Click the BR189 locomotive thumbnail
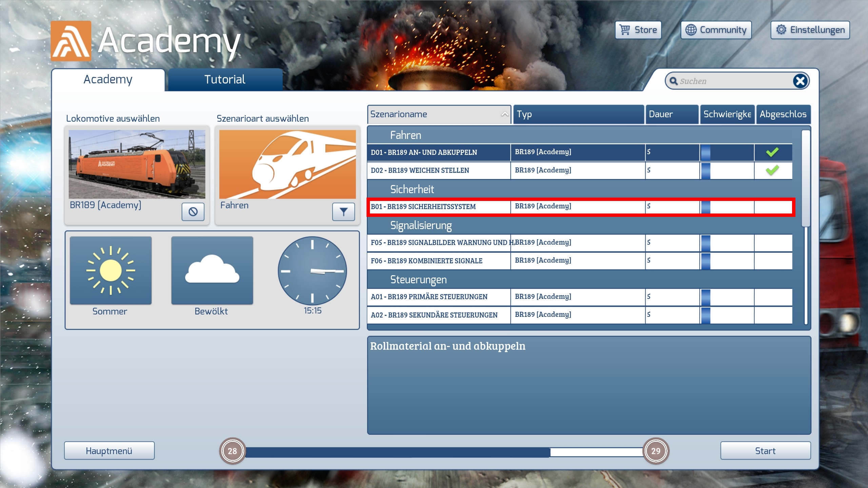 tap(137, 164)
